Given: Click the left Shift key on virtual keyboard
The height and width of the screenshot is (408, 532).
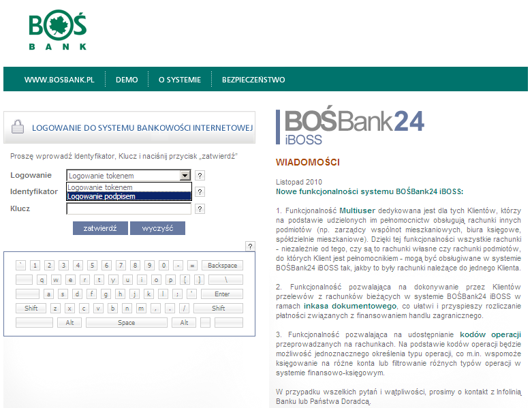Looking at the screenshot, I should (x=31, y=308).
